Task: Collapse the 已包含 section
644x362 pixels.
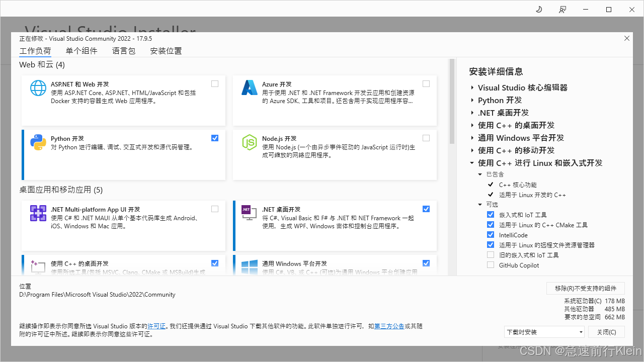Action: pyautogui.click(x=480, y=174)
